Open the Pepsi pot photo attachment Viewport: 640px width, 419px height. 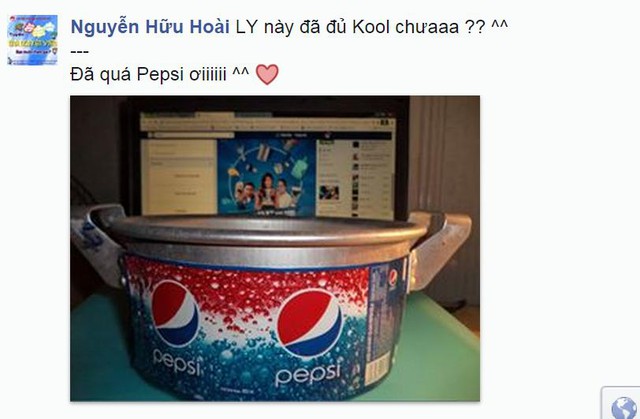click(x=275, y=248)
